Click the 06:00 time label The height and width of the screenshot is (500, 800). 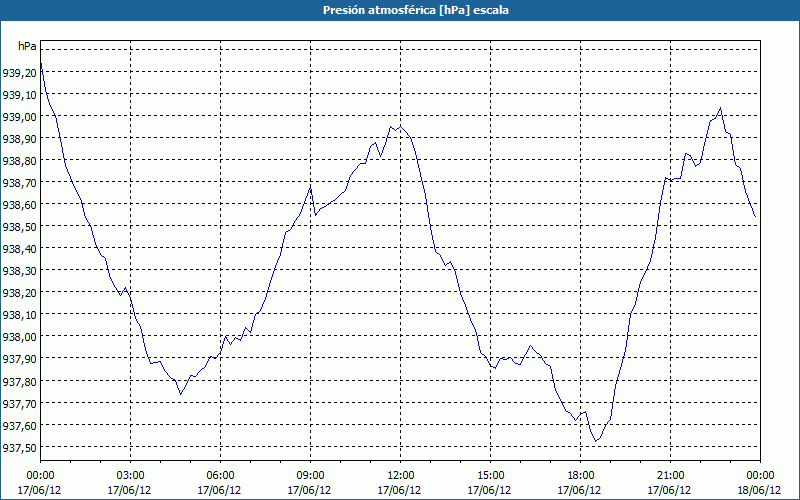[x=220, y=476]
